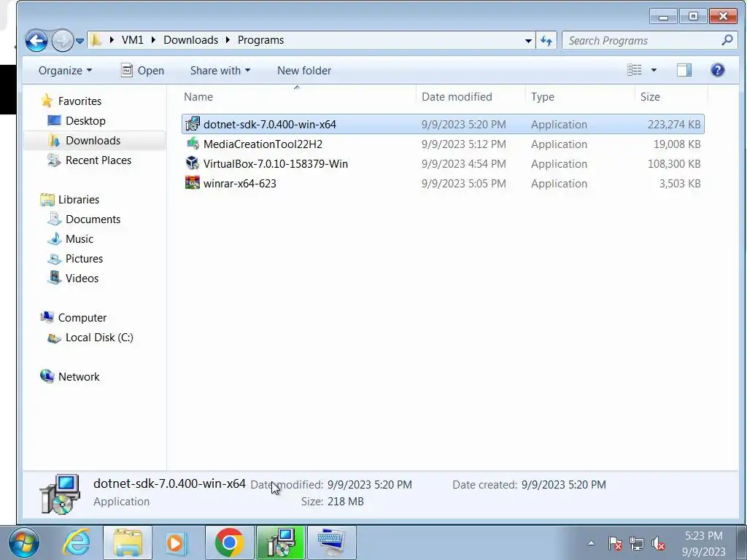Click the Refresh button beside address bar
The width and height of the screenshot is (747, 560).
pos(546,41)
